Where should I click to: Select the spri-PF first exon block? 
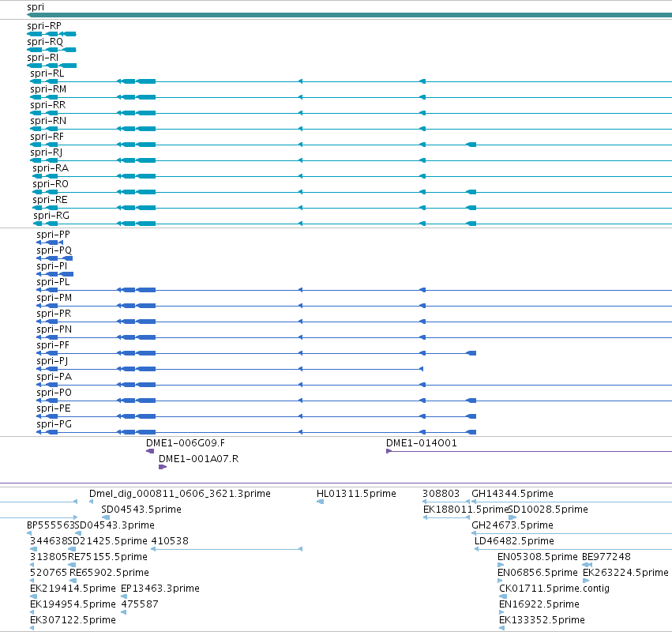(471, 353)
